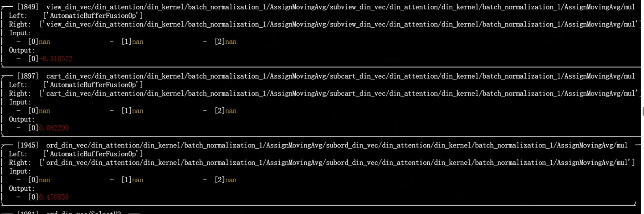Click 'AutomaticBufferFusionOp' in block 1945
Viewport: 644px width, 214px height.
coord(93,154)
